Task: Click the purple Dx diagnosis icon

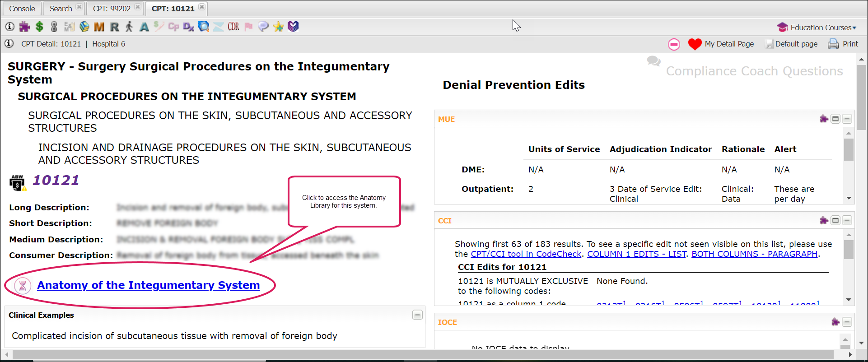Action: tap(189, 27)
